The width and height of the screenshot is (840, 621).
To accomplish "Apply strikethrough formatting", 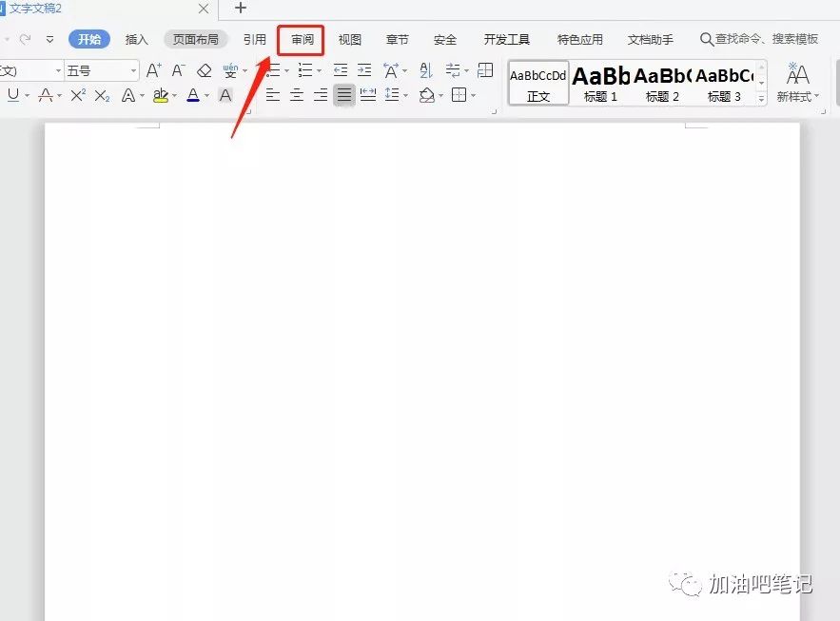I will coord(46,95).
